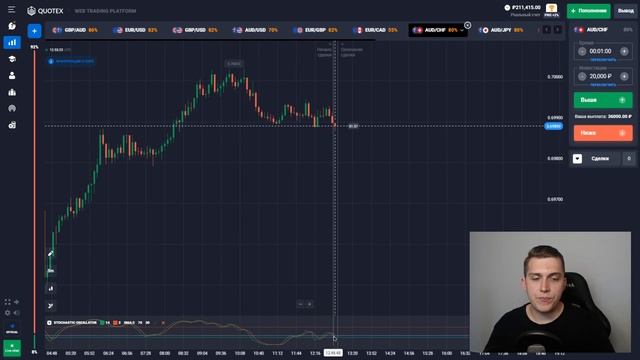Zoom out chart with minus button
The width and height of the screenshot is (640, 360).
[300, 304]
